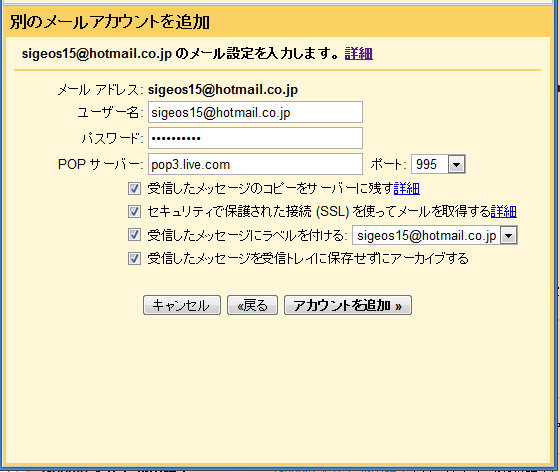
Task: Click the «戻る back button
Action: pyautogui.click(x=252, y=305)
